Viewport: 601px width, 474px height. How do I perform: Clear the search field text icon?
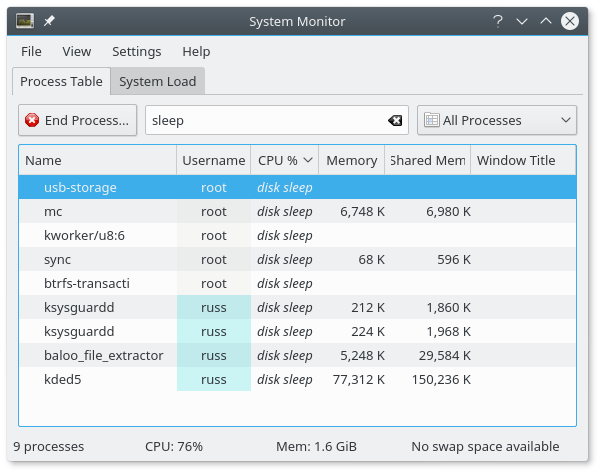pos(395,121)
